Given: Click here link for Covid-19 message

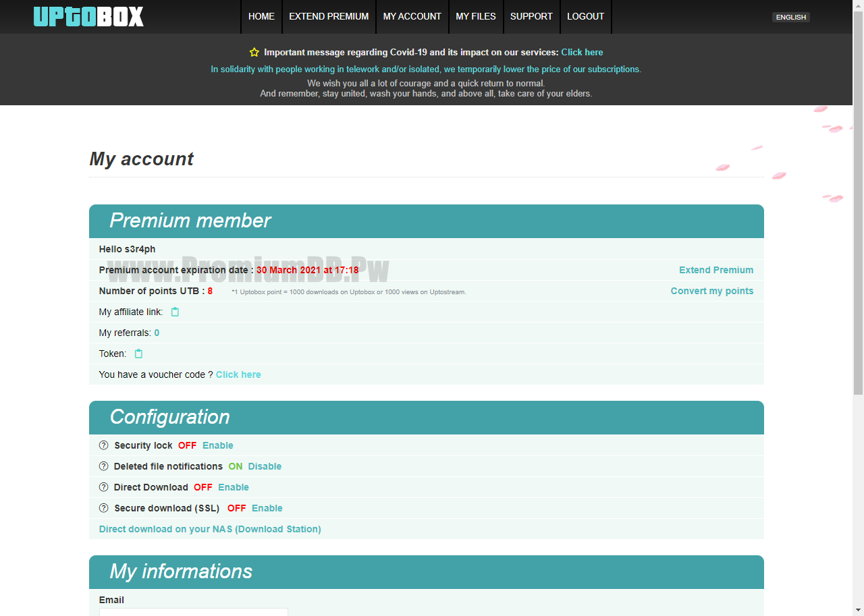Looking at the screenshot, I should pos(582,52).
